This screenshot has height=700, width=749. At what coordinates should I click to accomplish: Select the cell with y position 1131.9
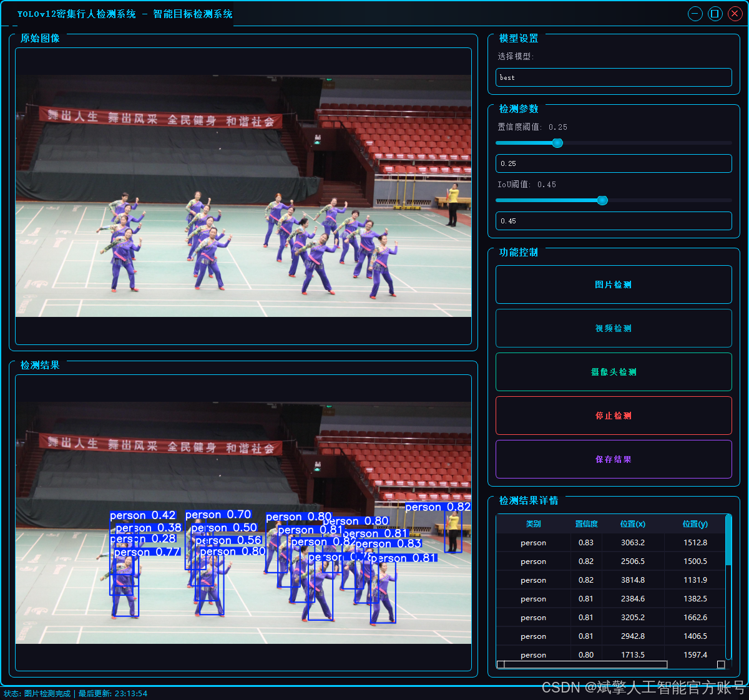point(695,580)
